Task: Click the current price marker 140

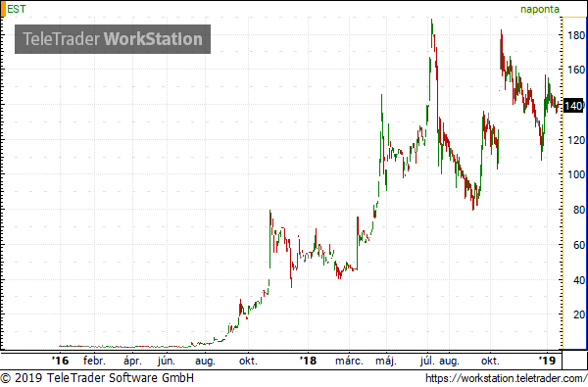Action: click(573, 106)
